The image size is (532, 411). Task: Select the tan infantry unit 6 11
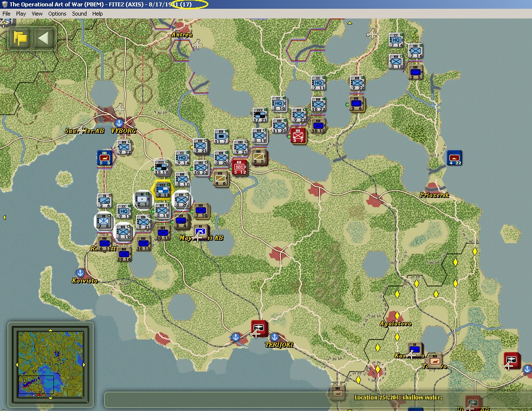(x=104, y=244)
